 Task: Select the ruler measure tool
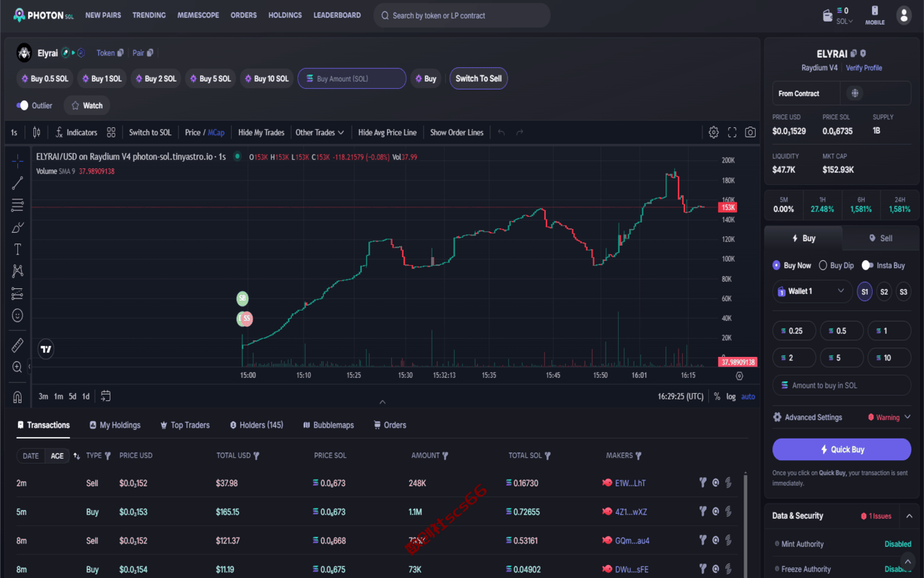(17, 345)
